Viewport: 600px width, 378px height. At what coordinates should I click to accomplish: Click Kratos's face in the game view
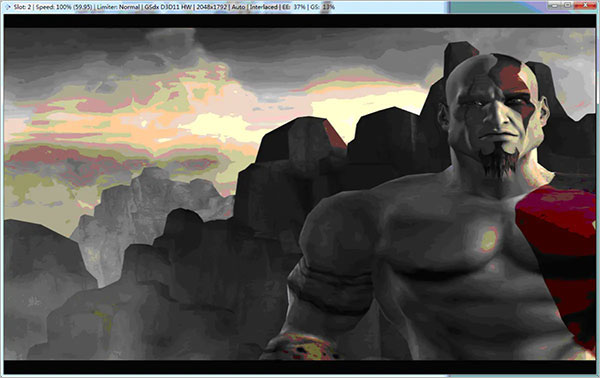point(494,111)
